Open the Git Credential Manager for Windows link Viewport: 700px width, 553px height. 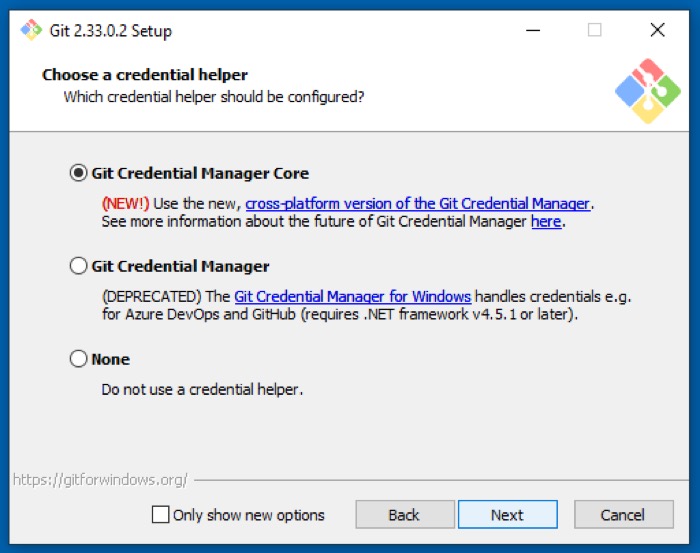tap(352, 296)
